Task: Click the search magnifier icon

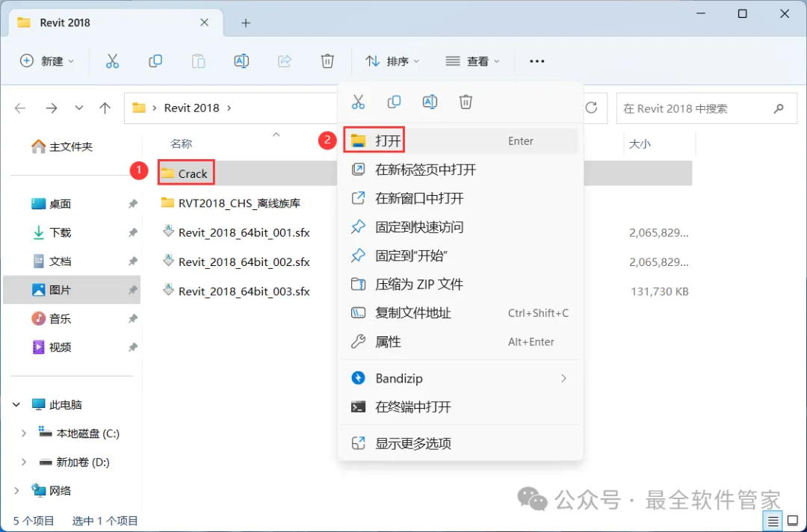Action: click(x=779, y=108)
